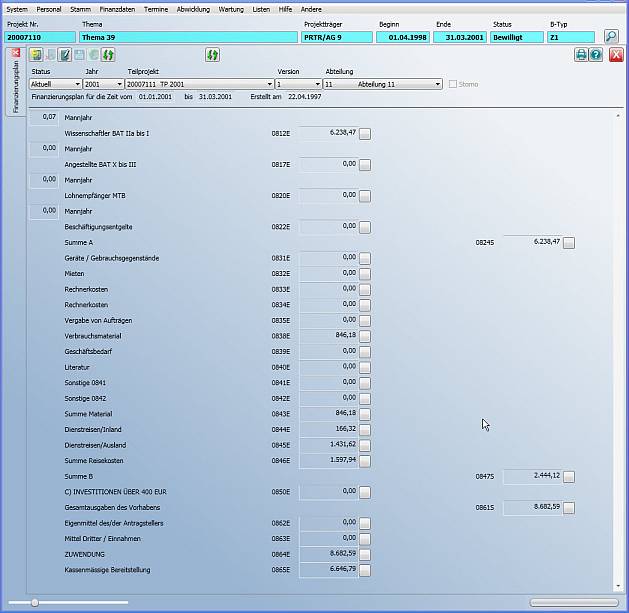The image size is (629, 613).
Task: Click square button beside Kassenmässige Bereitstellung
Action: pos(365,570)
